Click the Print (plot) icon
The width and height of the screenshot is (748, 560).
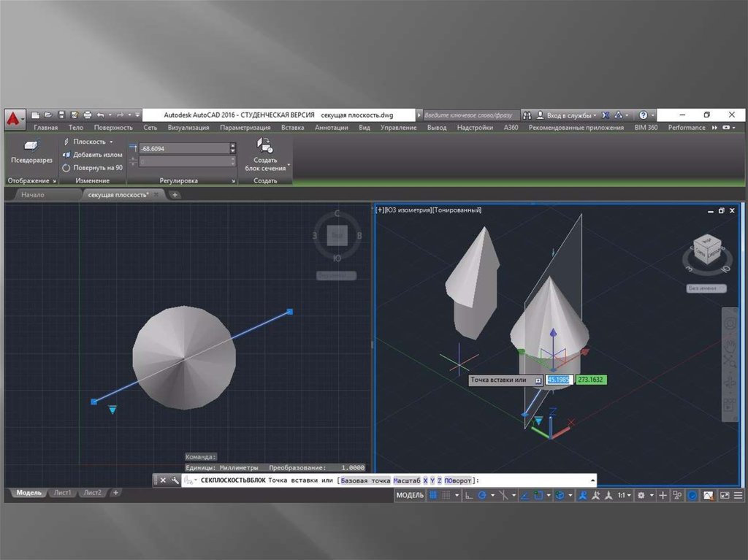87,115
